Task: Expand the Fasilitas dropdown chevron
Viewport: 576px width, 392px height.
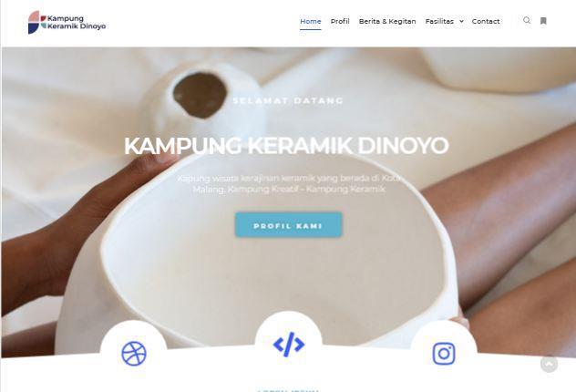Action: click(461, 21)
